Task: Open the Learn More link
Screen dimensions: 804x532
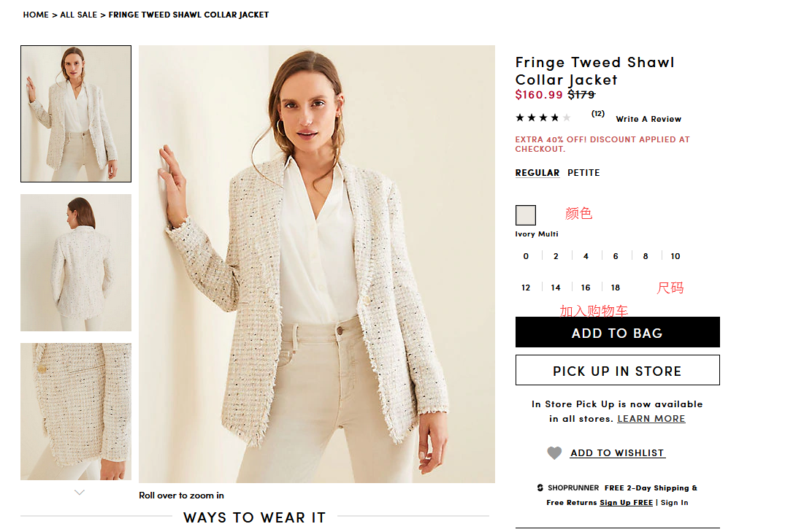Action: 651,419
